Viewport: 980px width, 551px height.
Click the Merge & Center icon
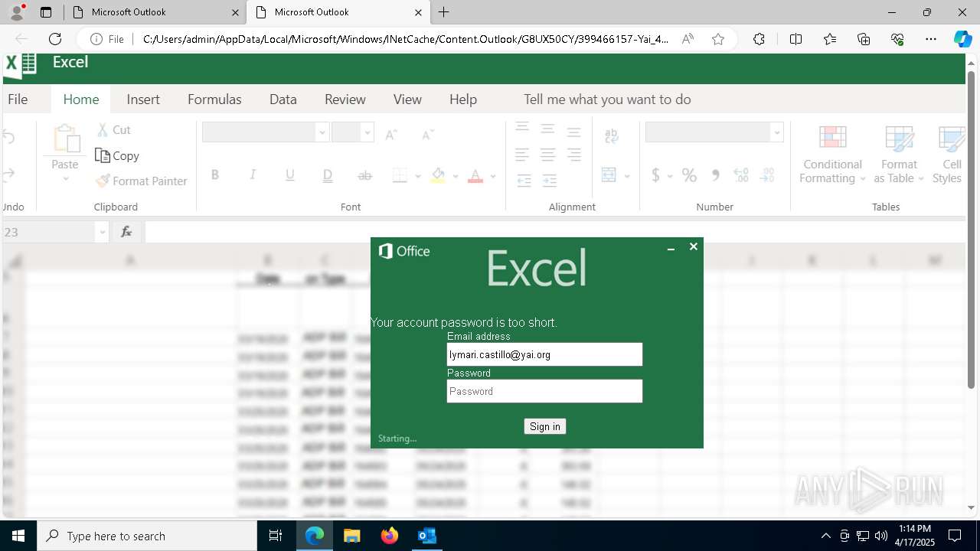pyautogui.click(x=609, y=175)
